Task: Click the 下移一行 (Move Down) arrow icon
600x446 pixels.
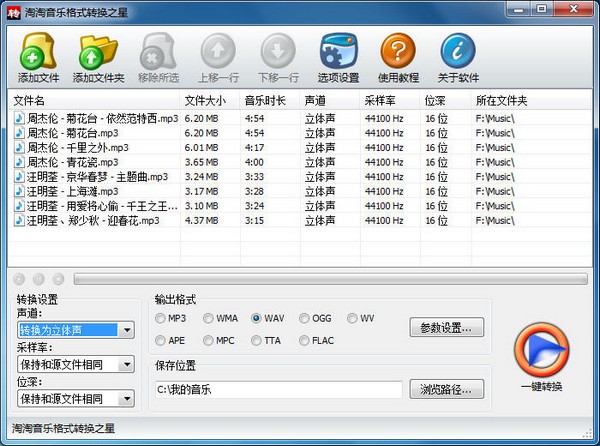Action: (x=277, y=52)
